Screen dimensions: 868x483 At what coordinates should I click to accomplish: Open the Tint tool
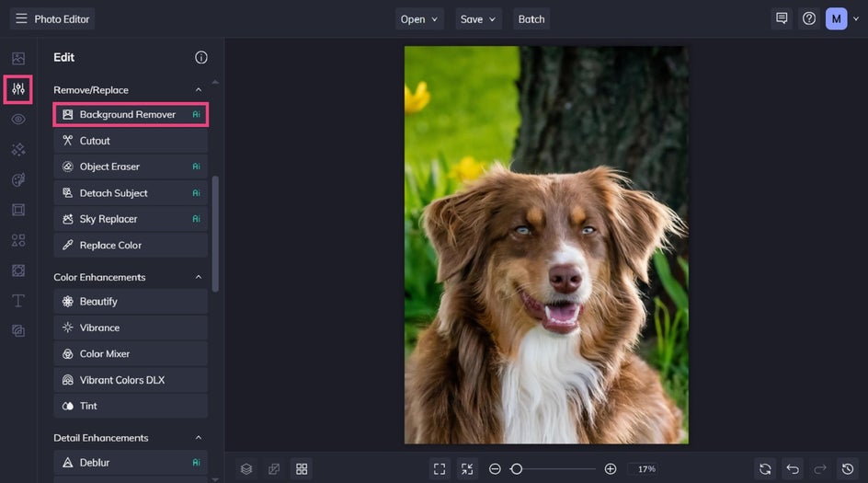pos(131,406)
